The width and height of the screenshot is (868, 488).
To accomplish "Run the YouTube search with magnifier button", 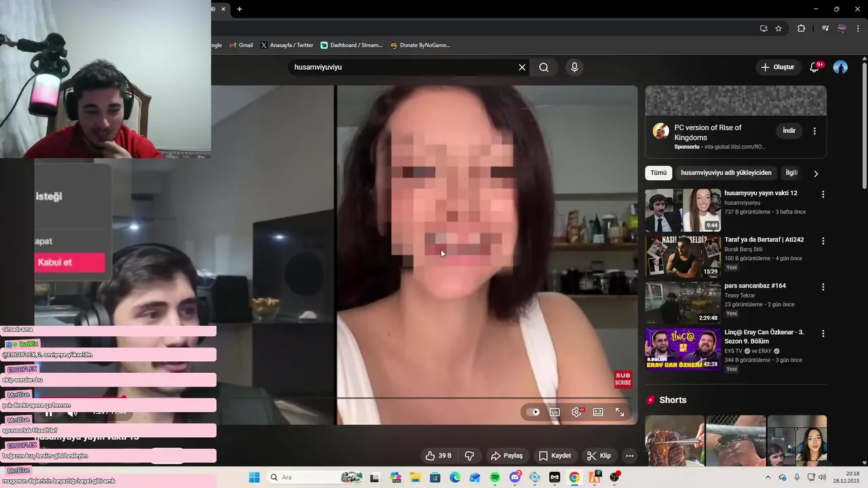I will pos(544,67).
